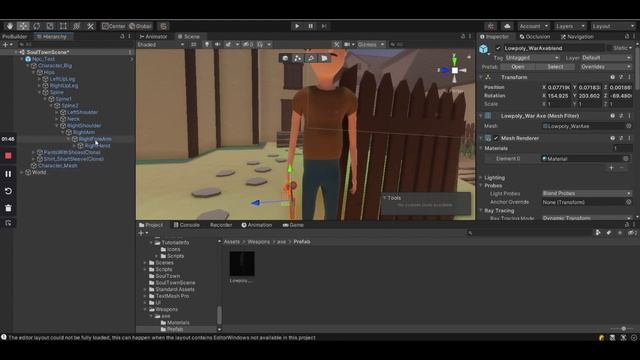Switch to the Animator tab
This screenshot has width=640, height=360.
[x=153, y=37]
